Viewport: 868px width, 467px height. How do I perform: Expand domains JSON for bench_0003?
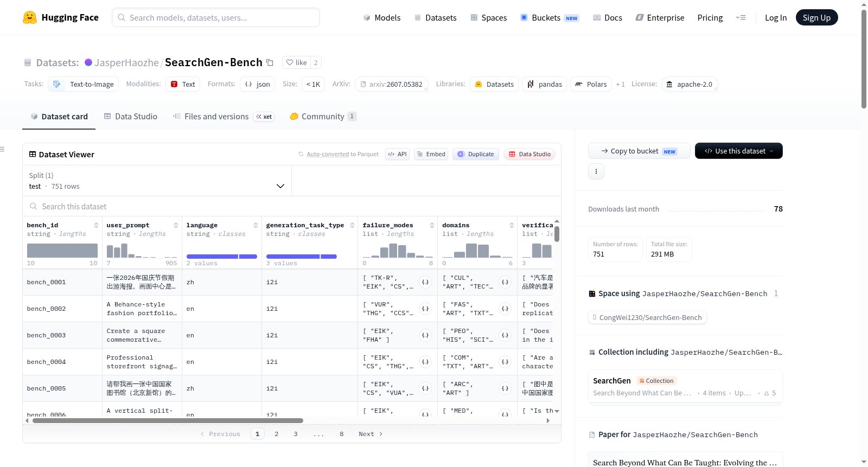505,335
